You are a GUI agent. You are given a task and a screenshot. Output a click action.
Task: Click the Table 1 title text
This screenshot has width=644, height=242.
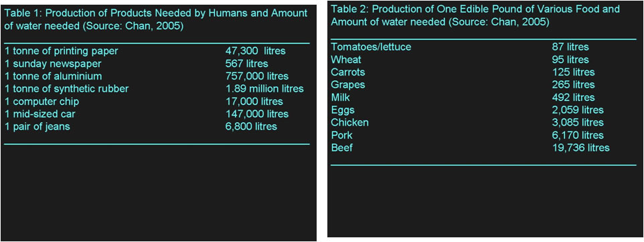click(x=156, y=20)
